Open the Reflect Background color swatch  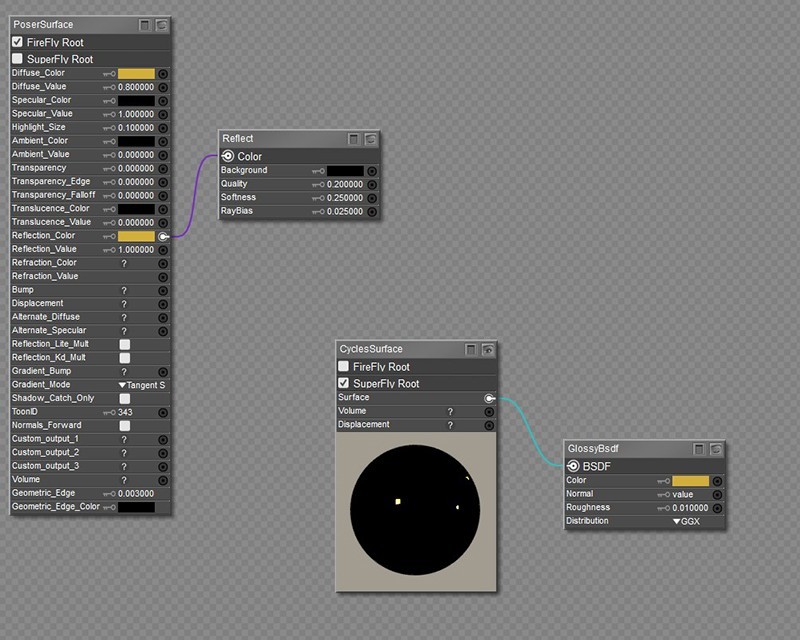pyautogui.click(x=345, y=171)
